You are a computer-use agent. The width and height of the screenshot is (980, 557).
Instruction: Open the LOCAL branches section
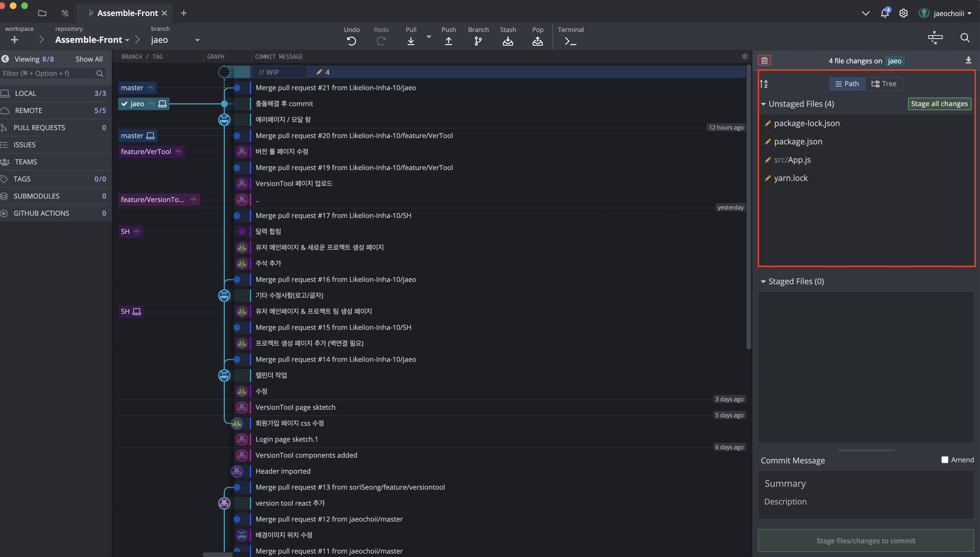[x=56, y=93]
